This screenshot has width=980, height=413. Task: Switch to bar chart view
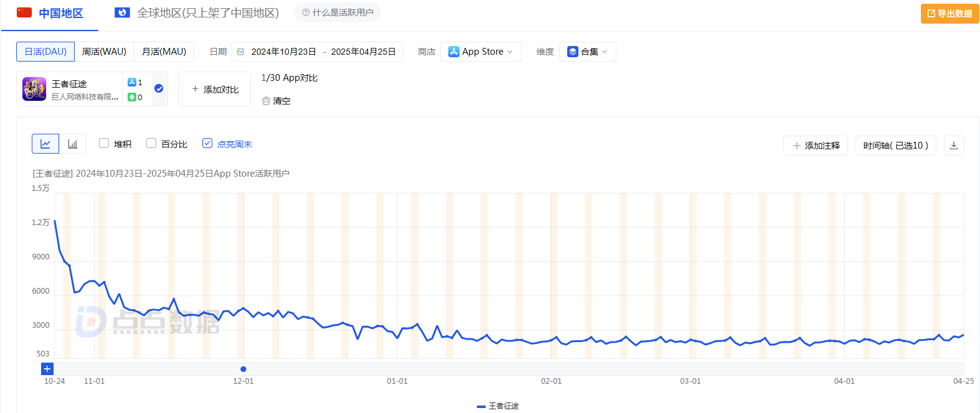coord(73,144)
